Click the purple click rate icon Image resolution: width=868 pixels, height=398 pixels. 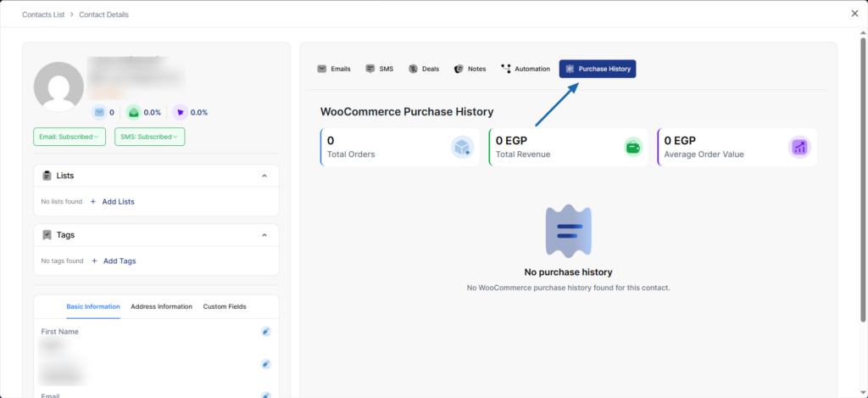(x=180, y=112)
